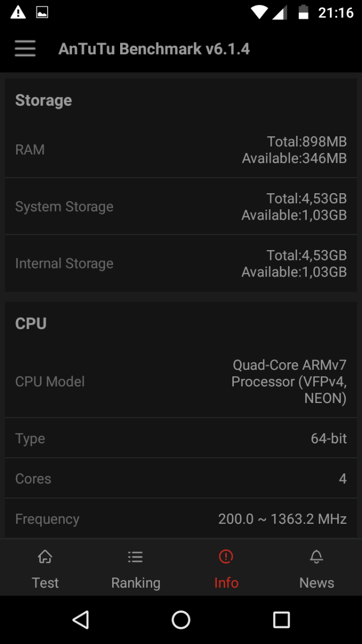Image resolution: width=362 pixels, height=644 pixels.
Task: Tap the Test home icon
Action: click(45, 557)
